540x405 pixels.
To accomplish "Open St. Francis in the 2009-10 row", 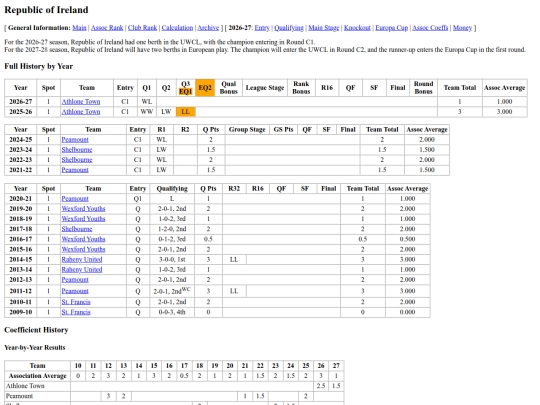I will [76, 312].
